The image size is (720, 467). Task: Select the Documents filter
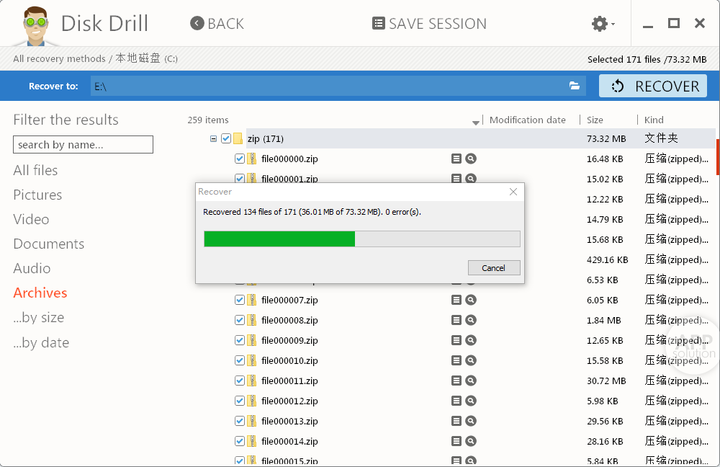(x=49, y=244)
